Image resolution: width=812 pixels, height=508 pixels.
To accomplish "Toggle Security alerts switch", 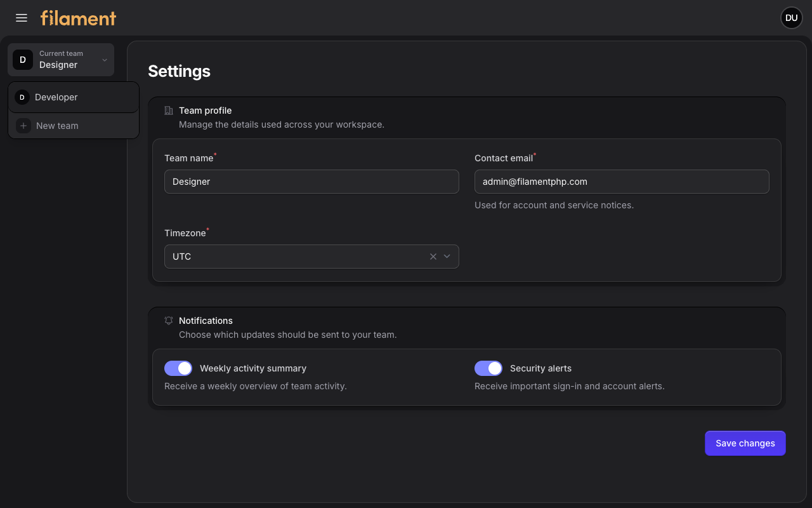I will coord(488,368).
